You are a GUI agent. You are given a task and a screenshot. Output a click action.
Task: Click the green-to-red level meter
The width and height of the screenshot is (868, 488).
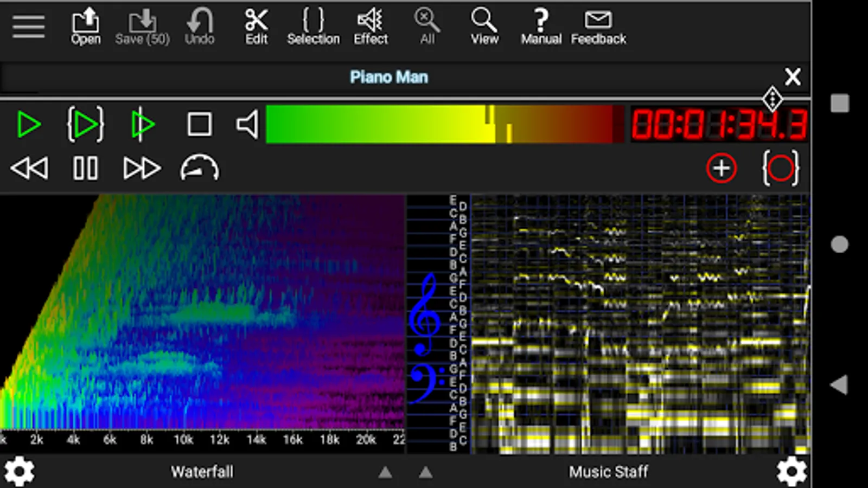(x=445, y=125)
